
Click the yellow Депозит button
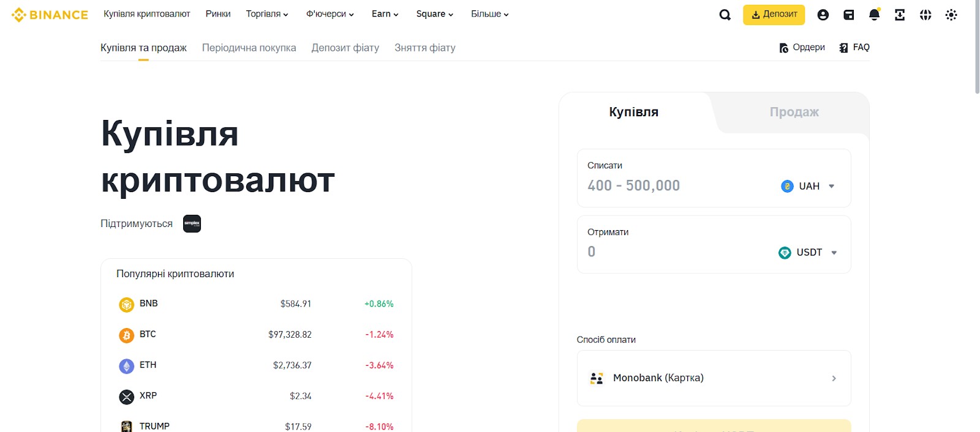[x=774, y=15]
